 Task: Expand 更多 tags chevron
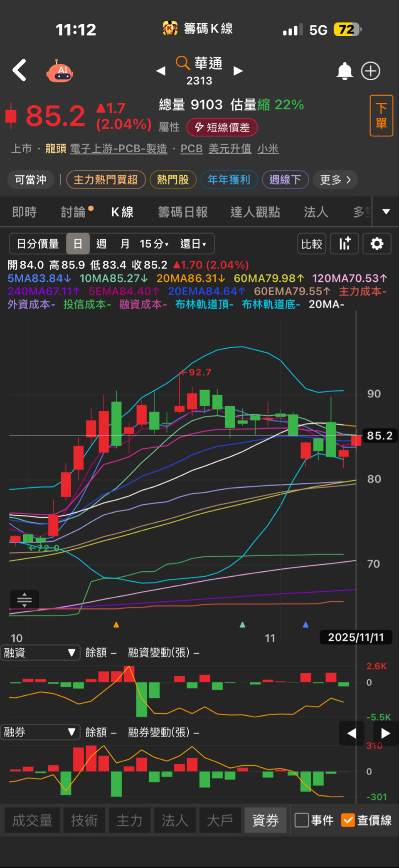pyautogui.click(x=335, y=180)
